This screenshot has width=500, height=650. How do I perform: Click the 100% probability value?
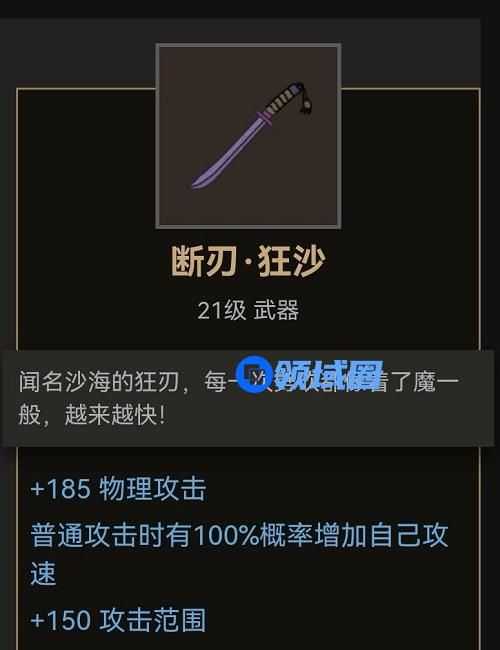point(227,536)
